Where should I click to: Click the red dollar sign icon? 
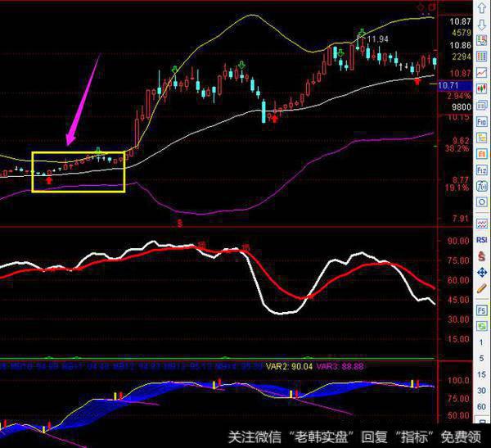tap(482, 256)
